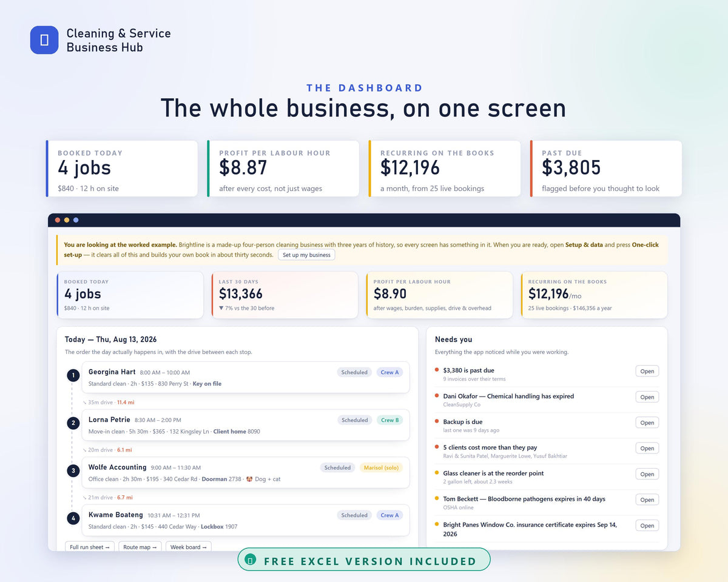Click stop number 4 marker for Kwame Boateng

[x=73, y=518]
